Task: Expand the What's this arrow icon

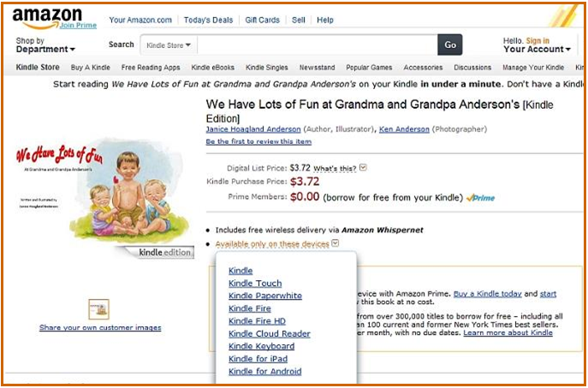Action: [x=363, y=168]
